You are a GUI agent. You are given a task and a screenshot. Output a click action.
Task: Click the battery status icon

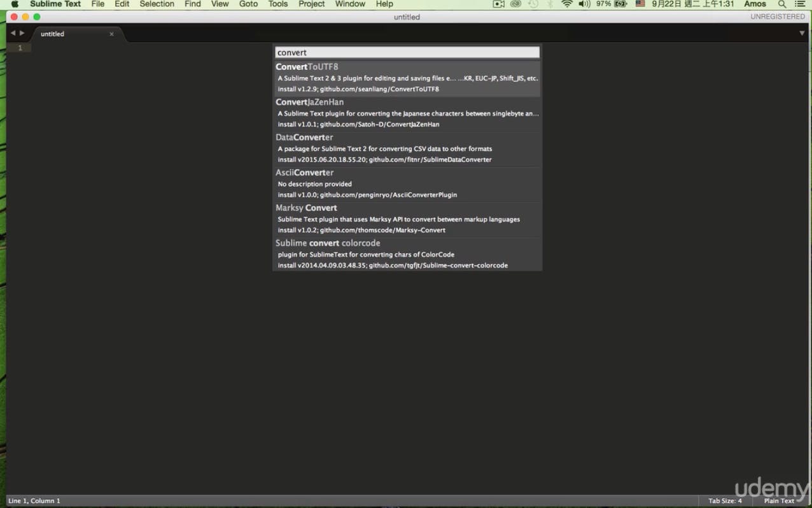click(x=620, y=4)
